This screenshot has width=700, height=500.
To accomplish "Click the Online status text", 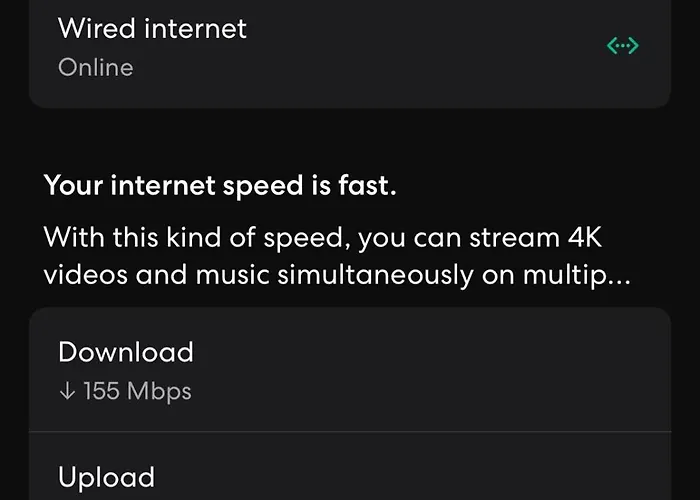I will click(x=95, y=68).
